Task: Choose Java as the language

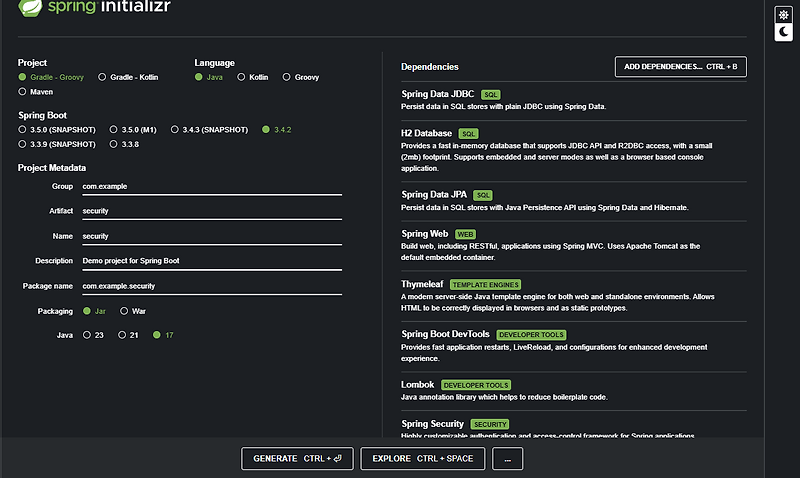Action: (209, 77)
